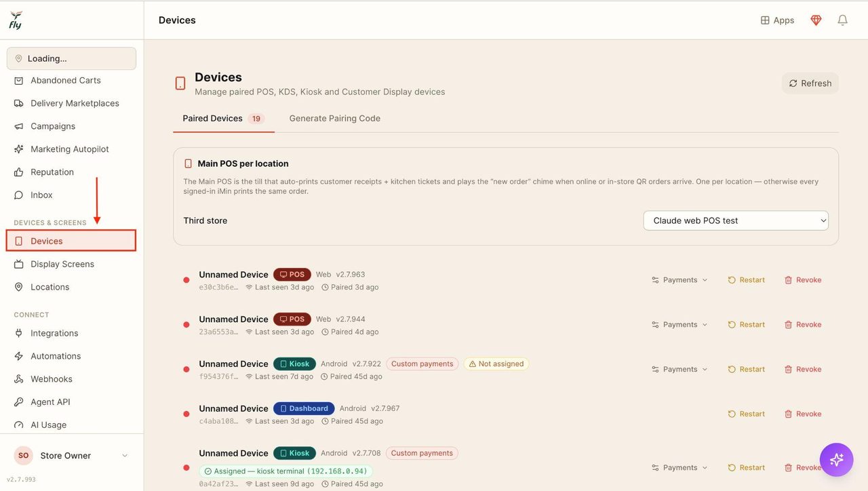Click Paired 4d ago text

[350, 332]
